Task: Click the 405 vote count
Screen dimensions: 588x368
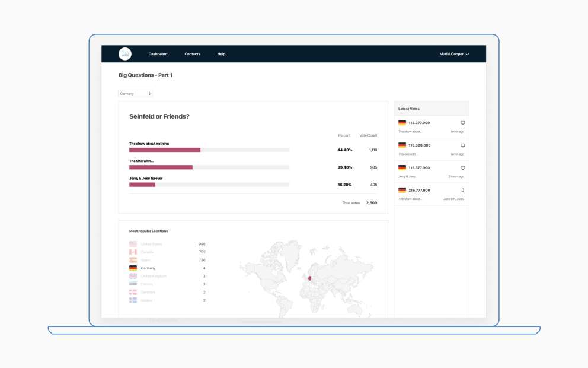Action: pos(373,185)
